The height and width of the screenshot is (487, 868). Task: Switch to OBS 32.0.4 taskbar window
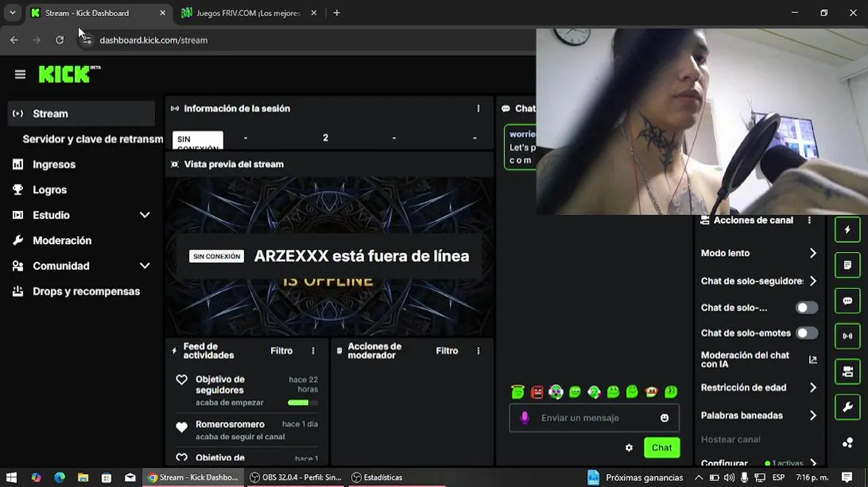[x=295, y=478]
